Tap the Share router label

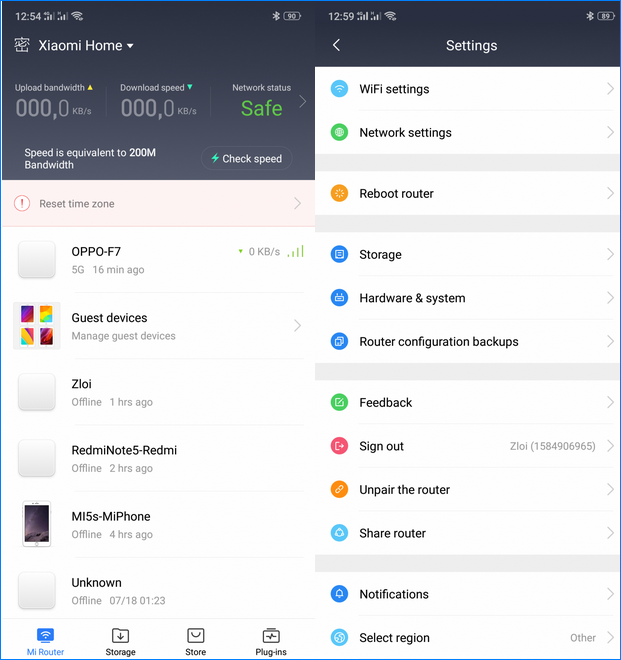[392, 533]
